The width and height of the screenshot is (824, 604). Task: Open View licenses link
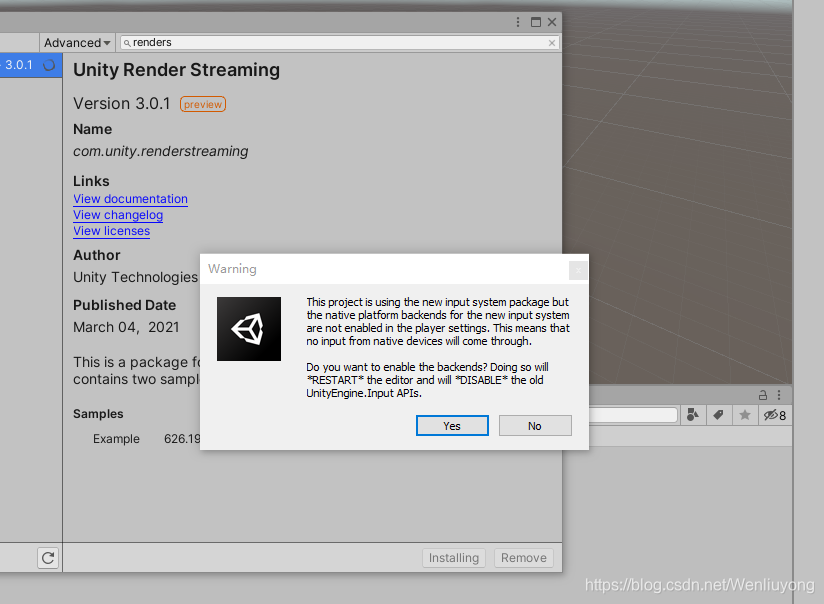(111, 231)
